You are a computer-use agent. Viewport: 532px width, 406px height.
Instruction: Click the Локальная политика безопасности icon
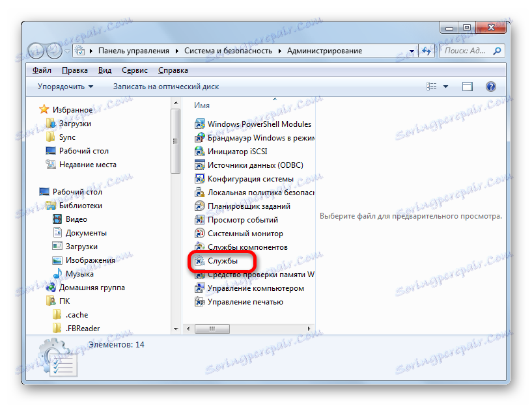click(199, 192)
